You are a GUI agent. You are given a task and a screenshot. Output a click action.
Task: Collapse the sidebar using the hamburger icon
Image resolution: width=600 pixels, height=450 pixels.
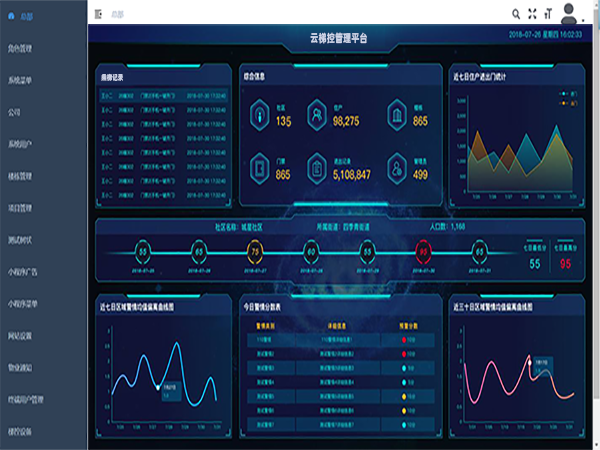click(98, 15)
